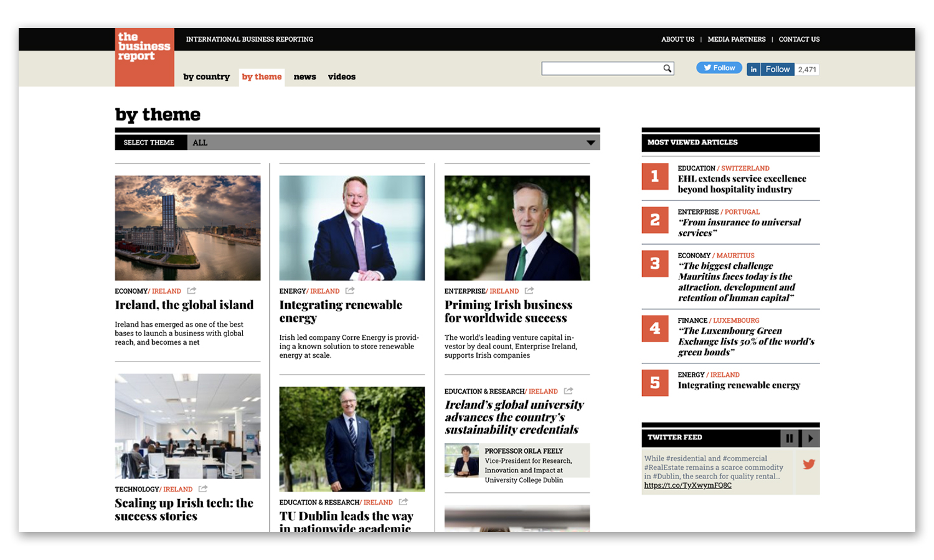Open the t.co link in tweet
The width and height of the screenshot is (934, 560).
pos(687,485)
